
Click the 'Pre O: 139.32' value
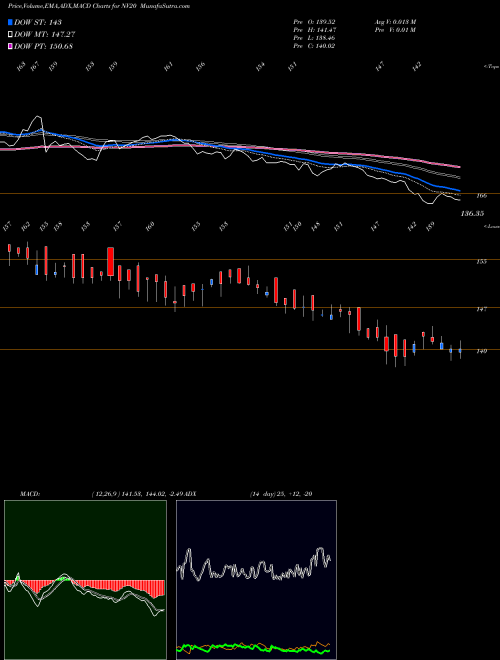(314, 22)
